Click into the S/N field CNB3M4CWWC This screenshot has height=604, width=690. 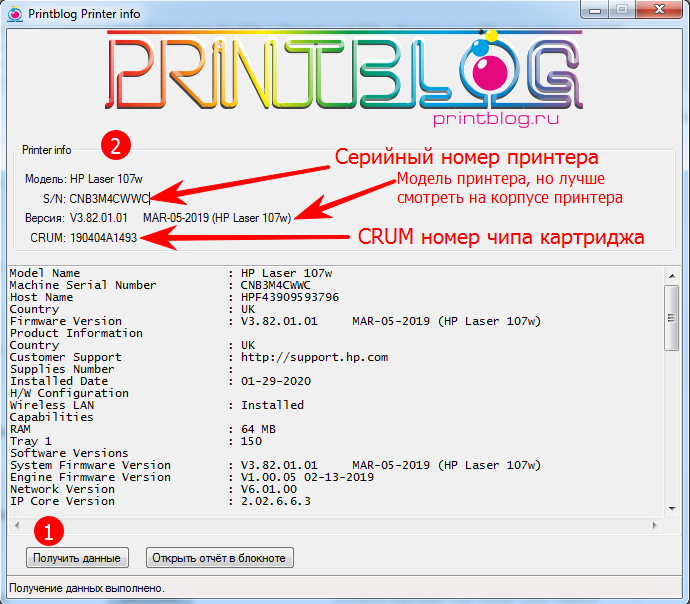pos(109,199)
